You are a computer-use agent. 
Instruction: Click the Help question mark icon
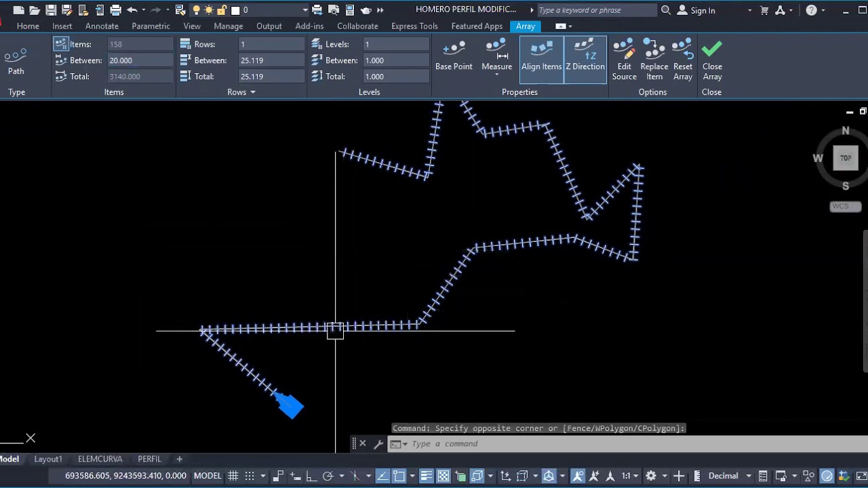pyautogui.click(x=812, y=10)
